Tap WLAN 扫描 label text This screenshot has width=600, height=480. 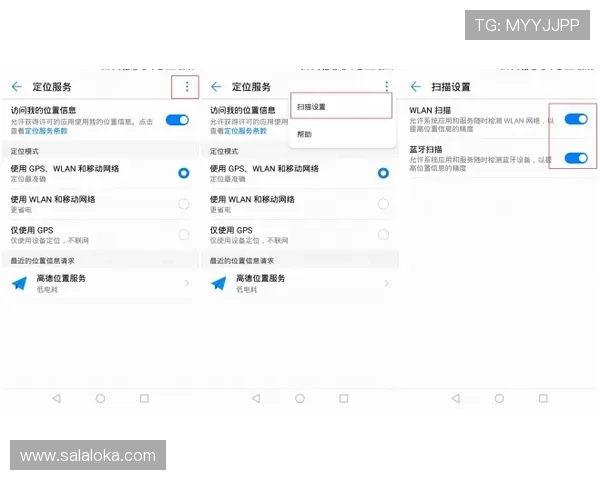pos(430,110)
